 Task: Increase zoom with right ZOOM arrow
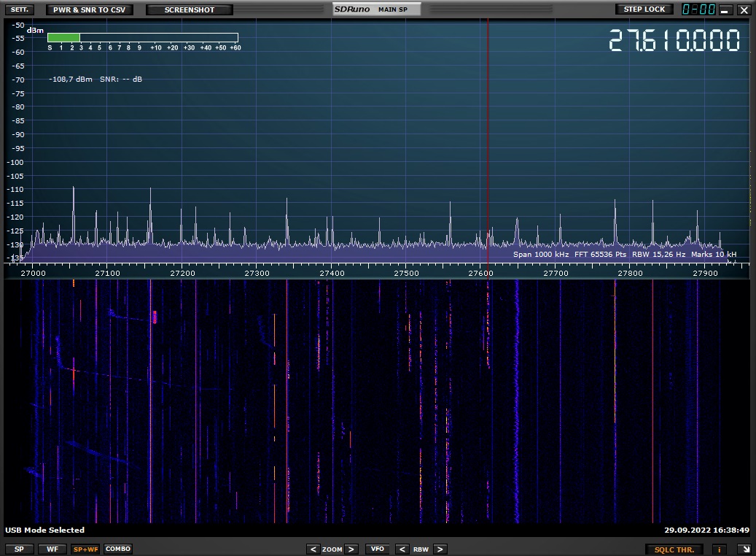(351, 549)
